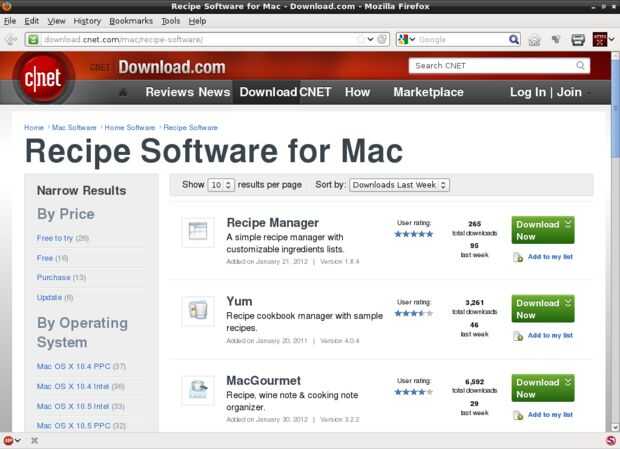
Task: Open the Yum app thumbnail icon
Action: click(x=198, y=311)
